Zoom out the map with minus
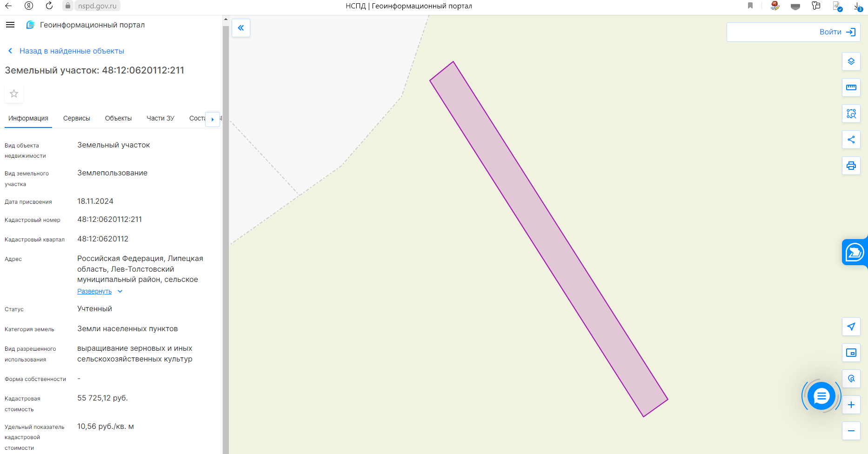Viewport: 868px width, 454px height. pos(851,431)
